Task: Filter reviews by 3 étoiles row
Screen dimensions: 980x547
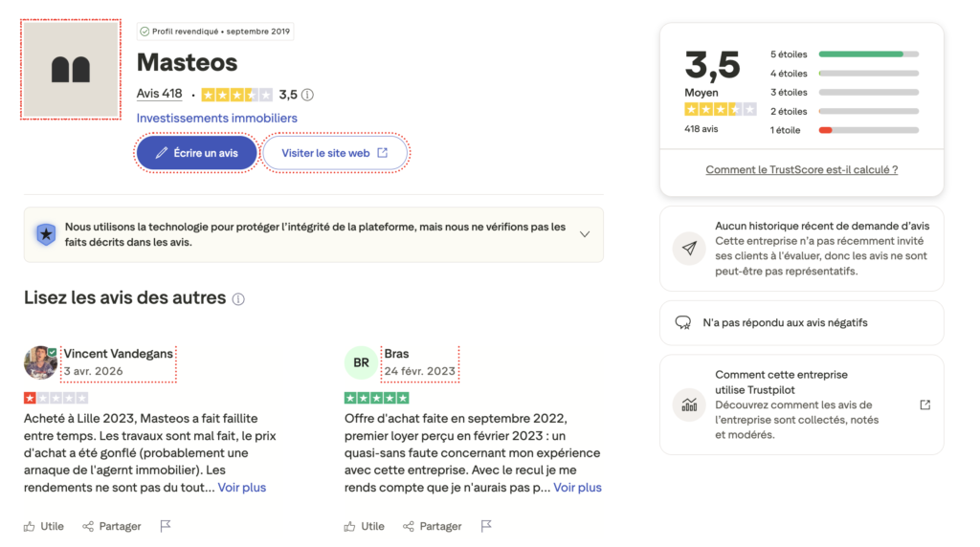Action: [x=844, y=93]
